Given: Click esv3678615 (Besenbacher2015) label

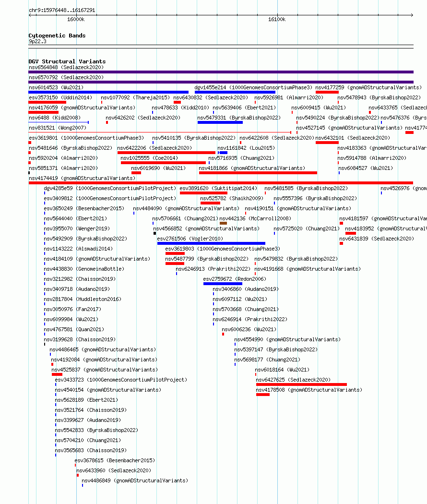Looking at the screenshot, I should click(115, 461).
